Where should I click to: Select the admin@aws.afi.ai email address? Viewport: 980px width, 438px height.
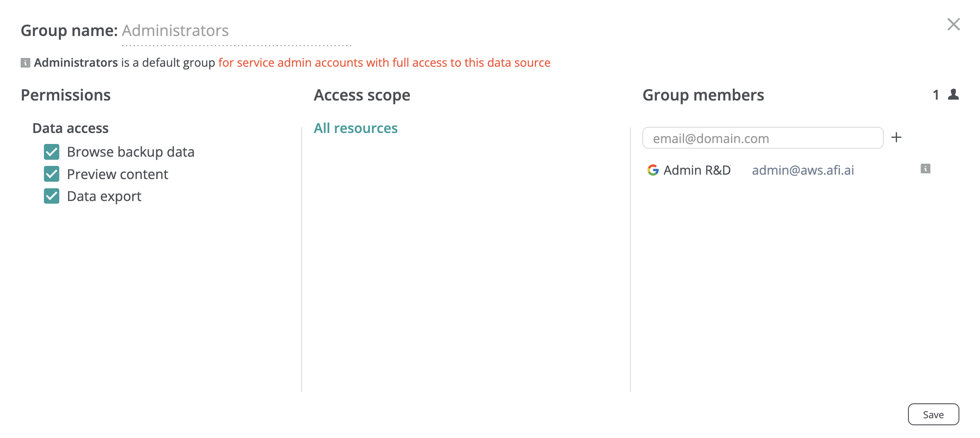(x=803, y=170)
